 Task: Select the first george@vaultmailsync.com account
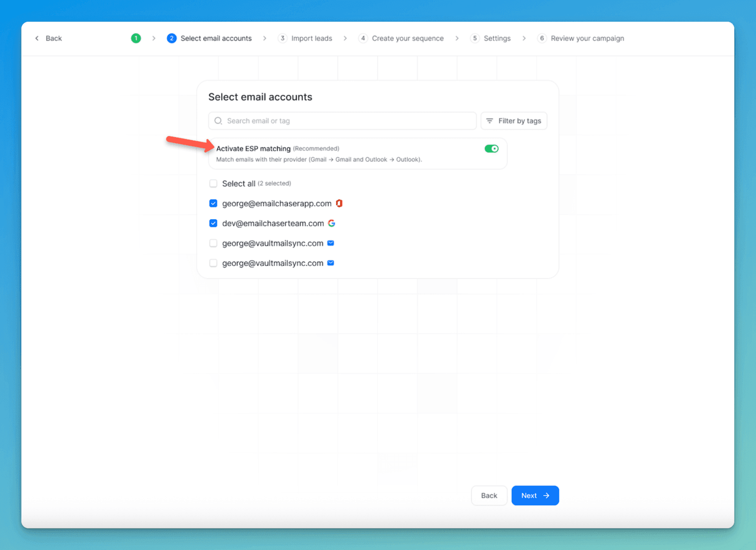[213, 242]
